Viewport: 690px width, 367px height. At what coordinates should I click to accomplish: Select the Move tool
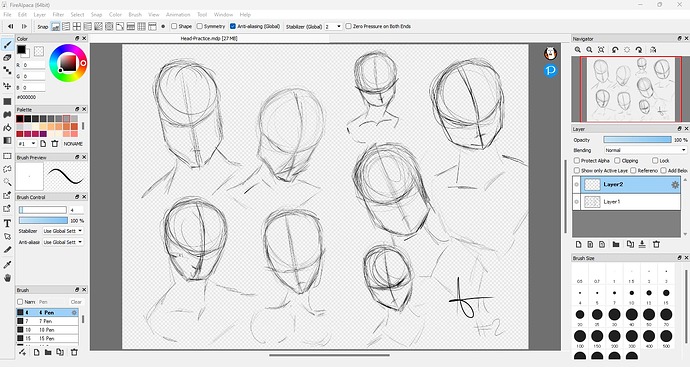click(7, 86)
